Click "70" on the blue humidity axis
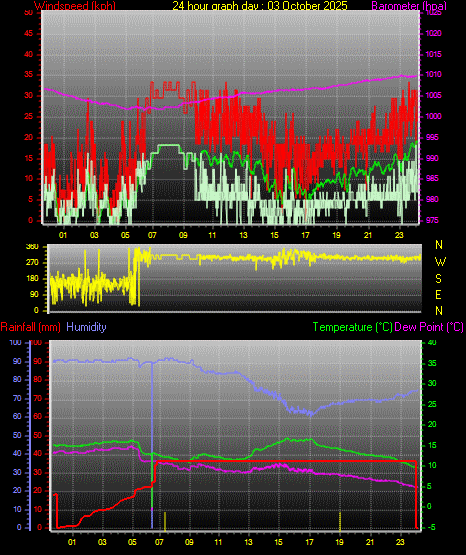Screen dimensions: 466x555 [x=17, y=399]
